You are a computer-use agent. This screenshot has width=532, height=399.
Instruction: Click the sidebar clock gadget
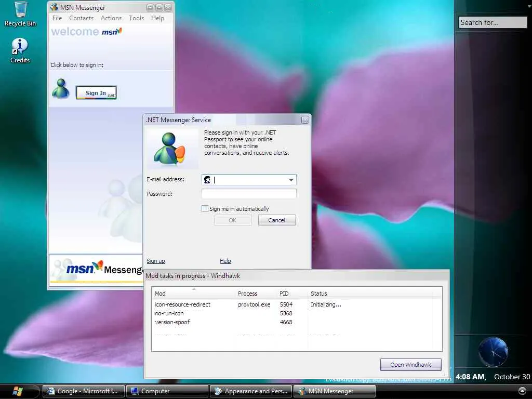point(493,352)
